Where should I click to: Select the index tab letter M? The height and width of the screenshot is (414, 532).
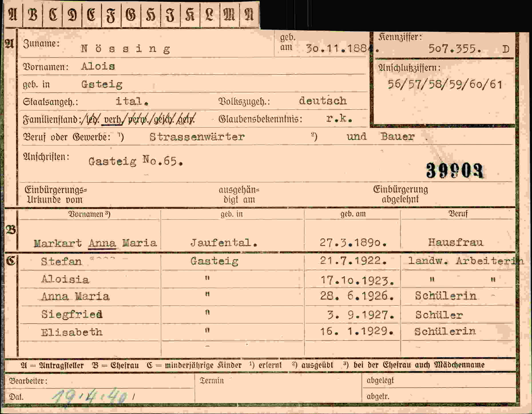tap(229, 15)
